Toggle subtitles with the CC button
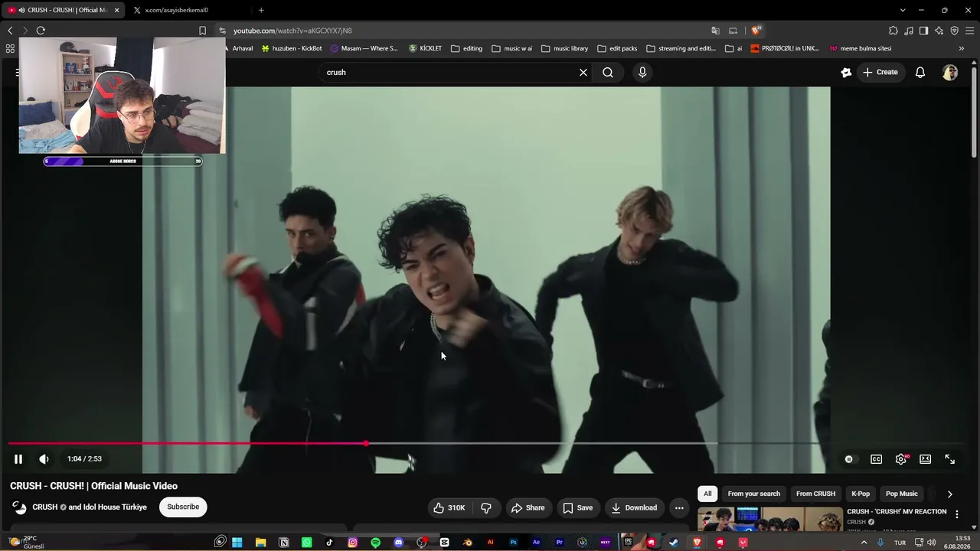980x551 pixels. (x=876, y=459)
